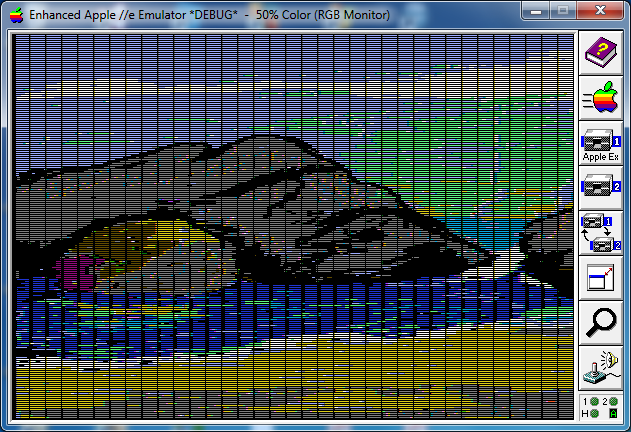Swap disks between Drive 1 and 2
This screenshot has width=631, height=432.
(600, 233)
